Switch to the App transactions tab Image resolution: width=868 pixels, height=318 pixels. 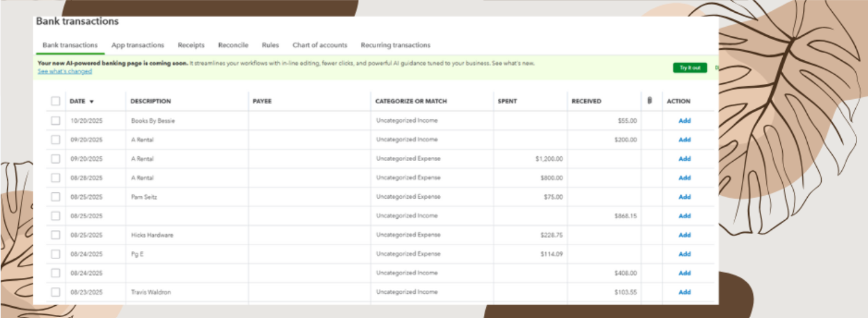(138, 45)
